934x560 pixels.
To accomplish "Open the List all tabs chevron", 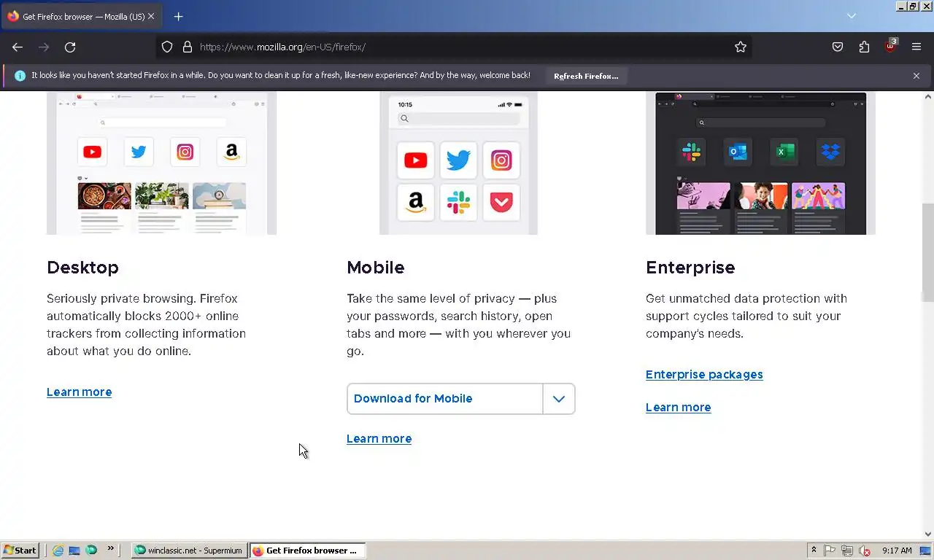I will tap(852, 16).
